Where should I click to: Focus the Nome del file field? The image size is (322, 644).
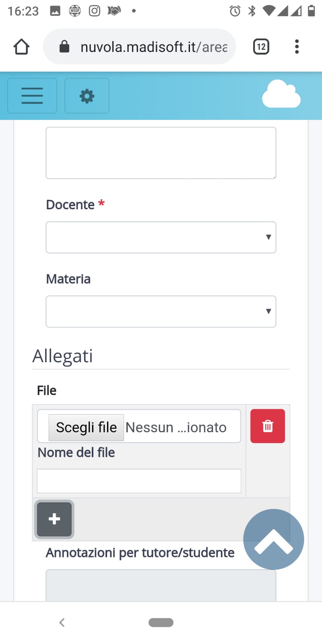(x=139, y=481)
